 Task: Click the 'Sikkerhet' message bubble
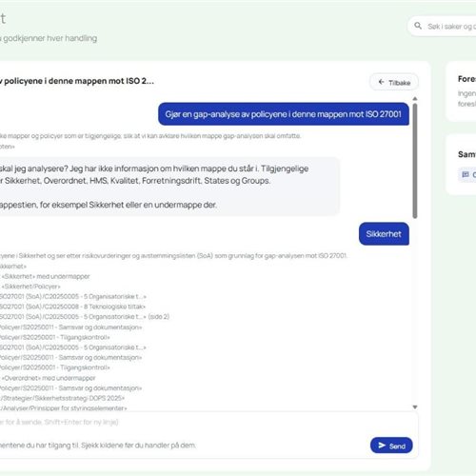click(384, 234)
